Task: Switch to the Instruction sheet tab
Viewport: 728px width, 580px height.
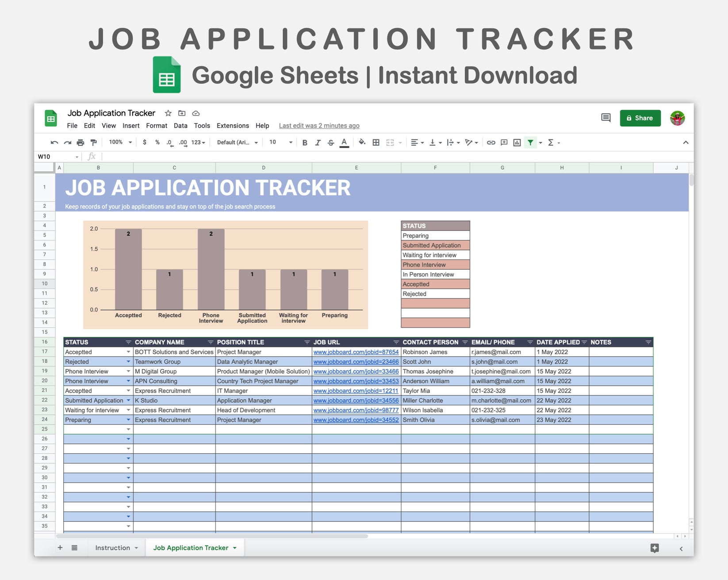Action: (112, 548)
